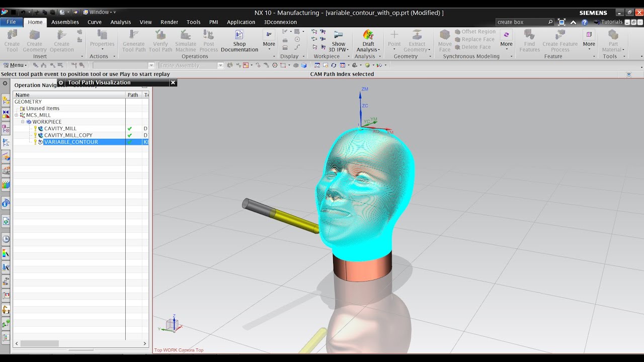
Task: Click the Help question mark icon
Action: point(584,22)
